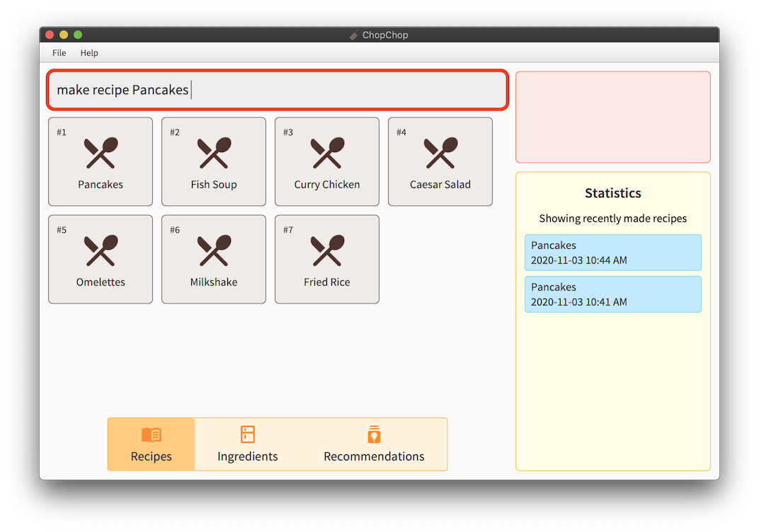Click the Statistics heading

click(613, 193)
